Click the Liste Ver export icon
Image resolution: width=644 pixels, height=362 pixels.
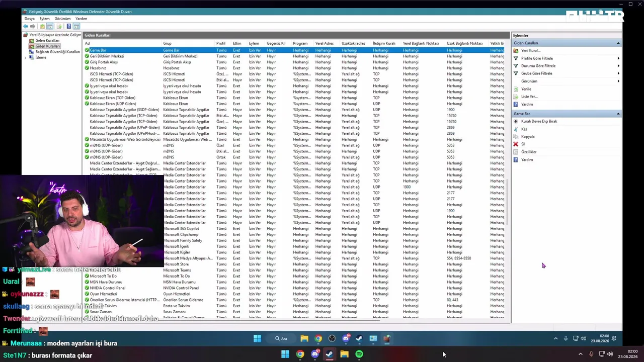click(516, 97)
